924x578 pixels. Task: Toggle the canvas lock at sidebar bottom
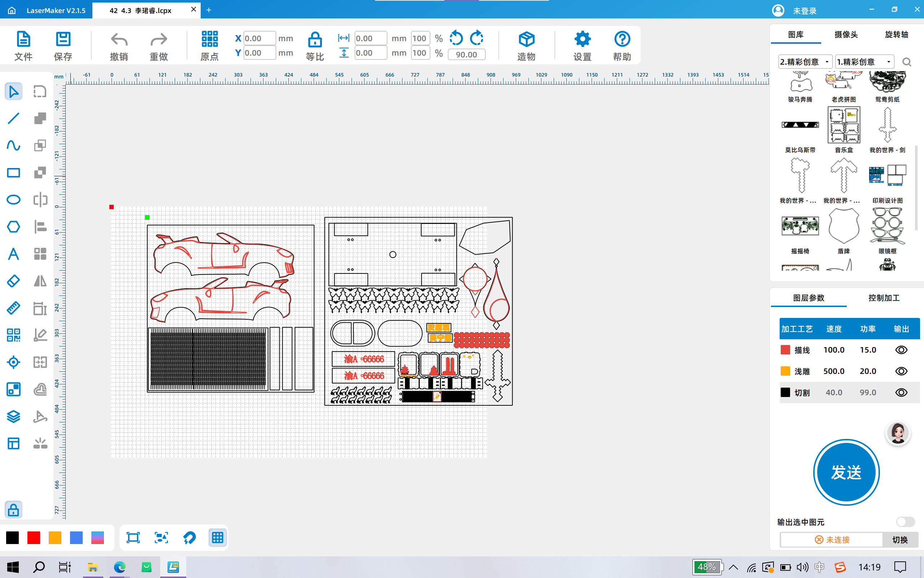click(13, 510)
